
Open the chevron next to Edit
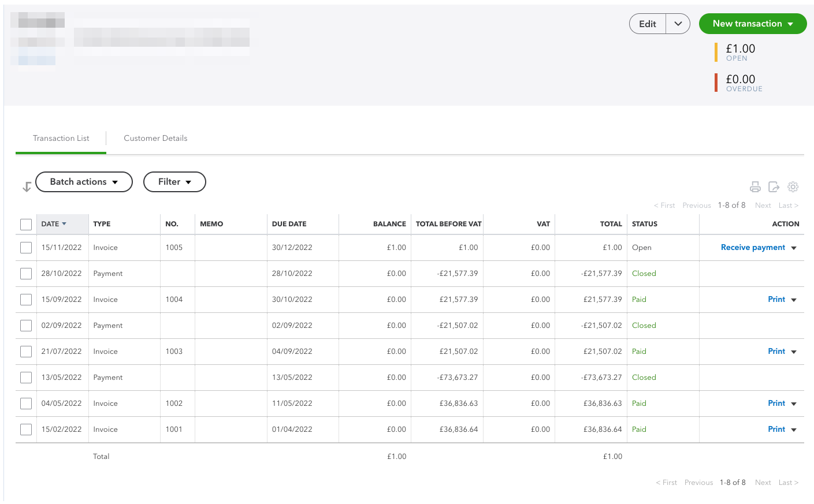(x=678, y=24)
